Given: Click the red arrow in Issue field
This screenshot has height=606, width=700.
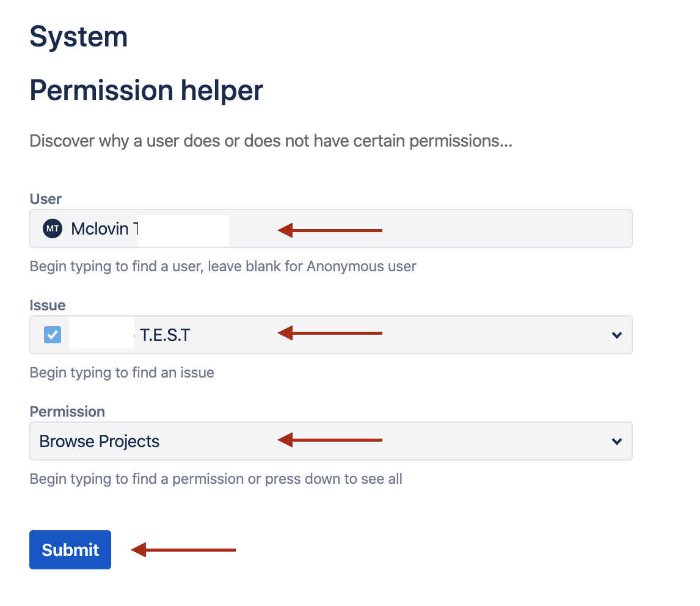Looking at the screenshot, I should 330,333.
